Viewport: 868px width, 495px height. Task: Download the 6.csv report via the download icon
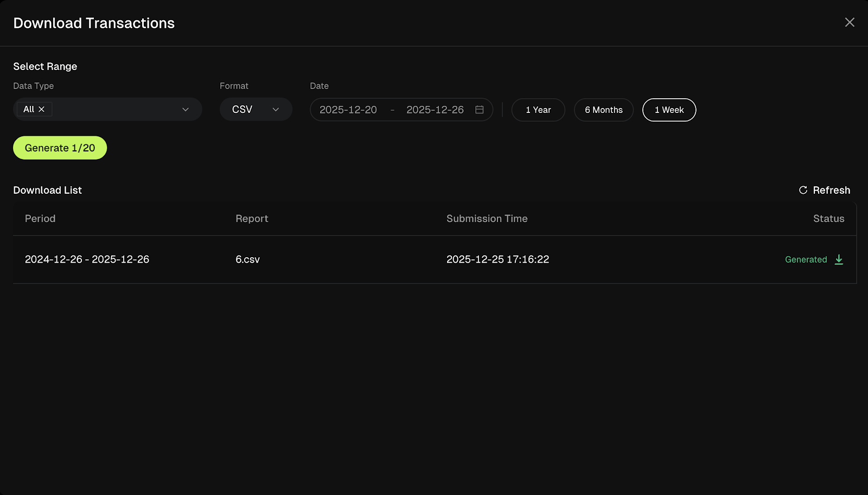click(x=839, y=259)
